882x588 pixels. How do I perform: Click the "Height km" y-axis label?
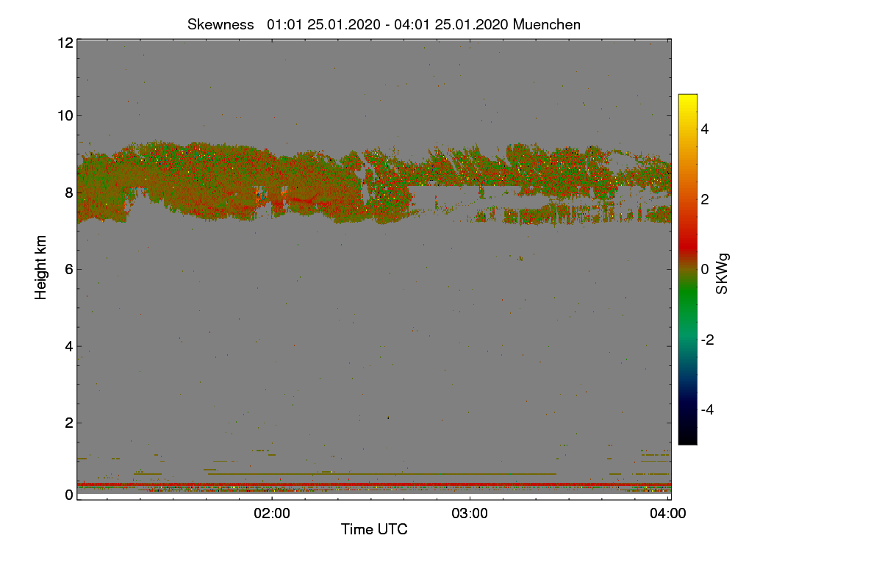[x=41, y=268]
